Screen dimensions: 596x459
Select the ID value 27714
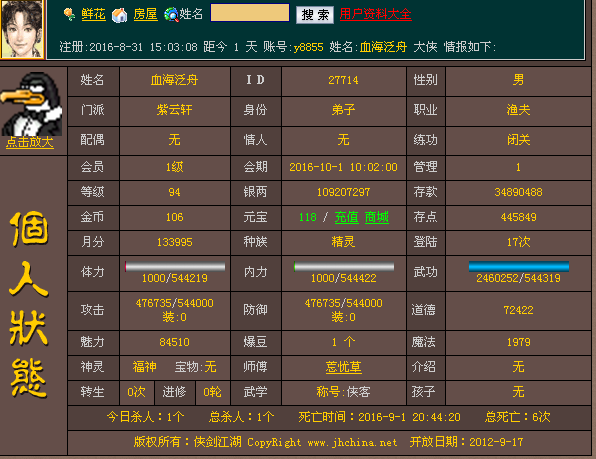343,80
